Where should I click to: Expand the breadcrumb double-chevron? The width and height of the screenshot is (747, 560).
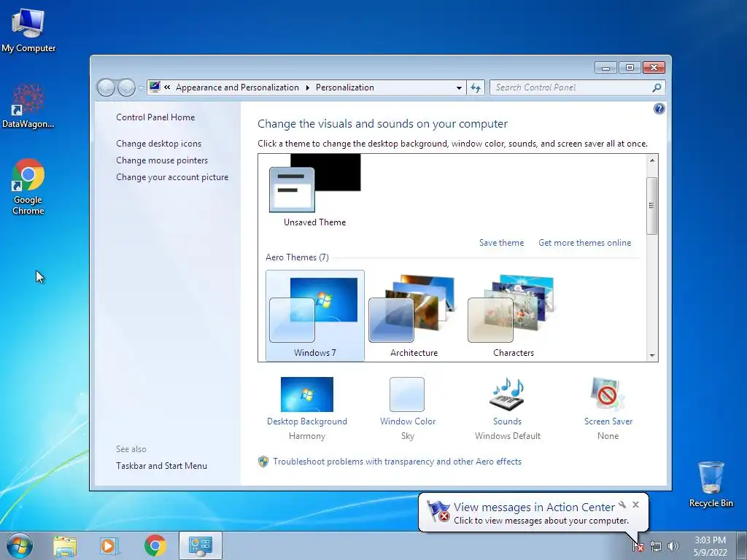click(167, 87)
